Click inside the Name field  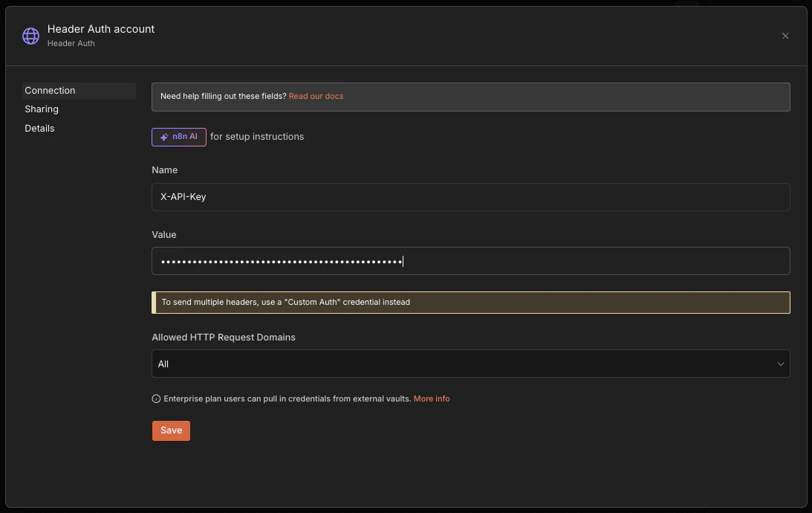click(x=470, y=196)
